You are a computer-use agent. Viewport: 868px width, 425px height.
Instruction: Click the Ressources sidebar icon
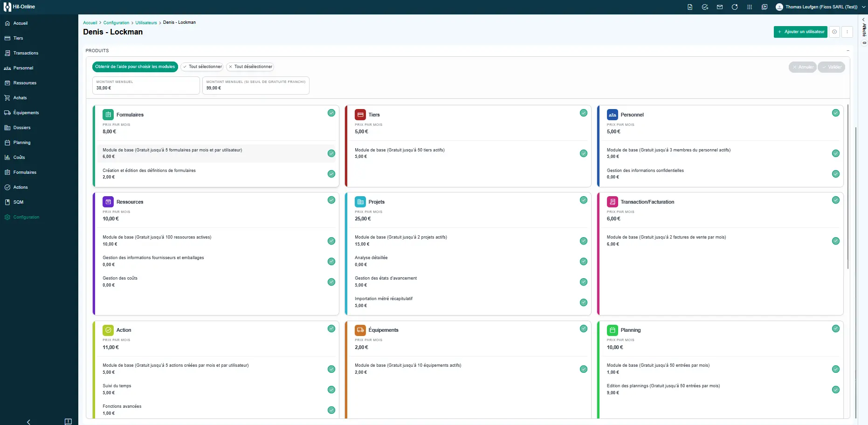coord(7,83)
